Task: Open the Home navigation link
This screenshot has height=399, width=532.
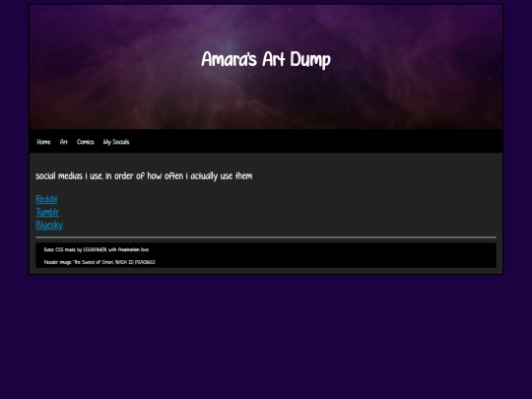Action: [43, 142]
